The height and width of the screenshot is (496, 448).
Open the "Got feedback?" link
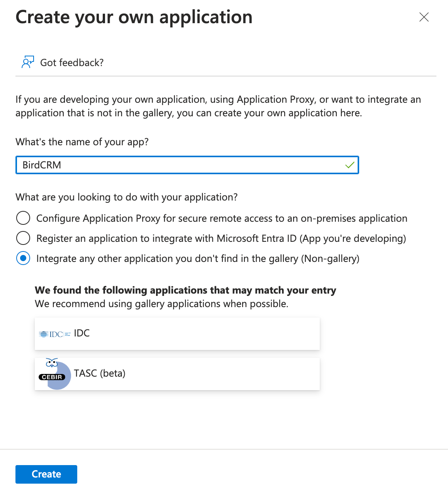[72, 63]
